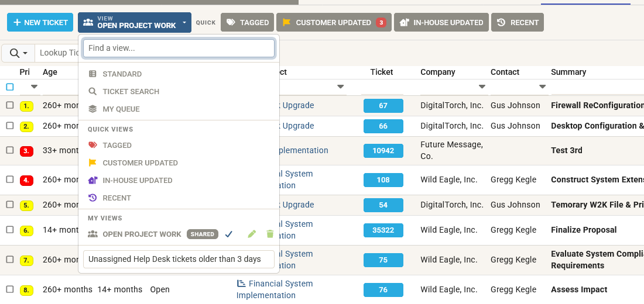The height and width of the screenshot is (304, 644).
Task: Open ticket number 10942
Action: click(383, 151)
